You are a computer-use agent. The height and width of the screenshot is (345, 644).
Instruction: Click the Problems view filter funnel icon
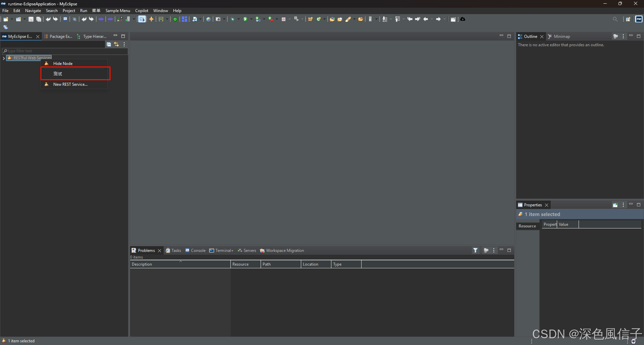click(x=475, y=250)
